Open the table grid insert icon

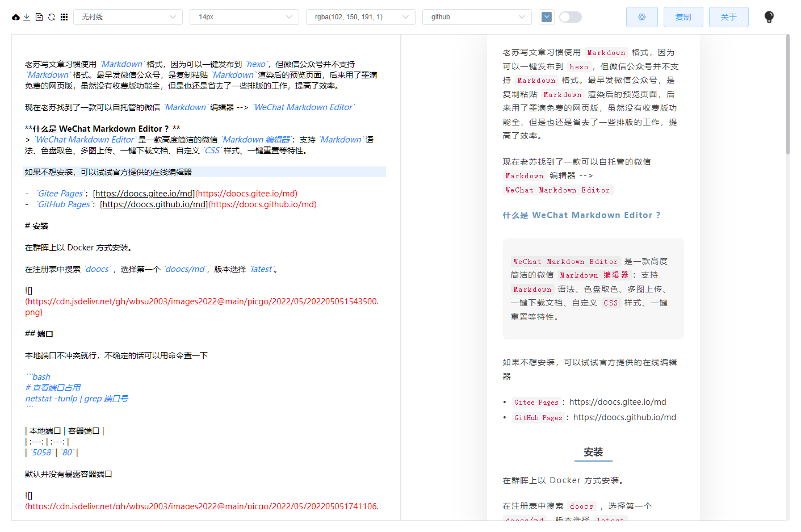click(x=64, y=17)
